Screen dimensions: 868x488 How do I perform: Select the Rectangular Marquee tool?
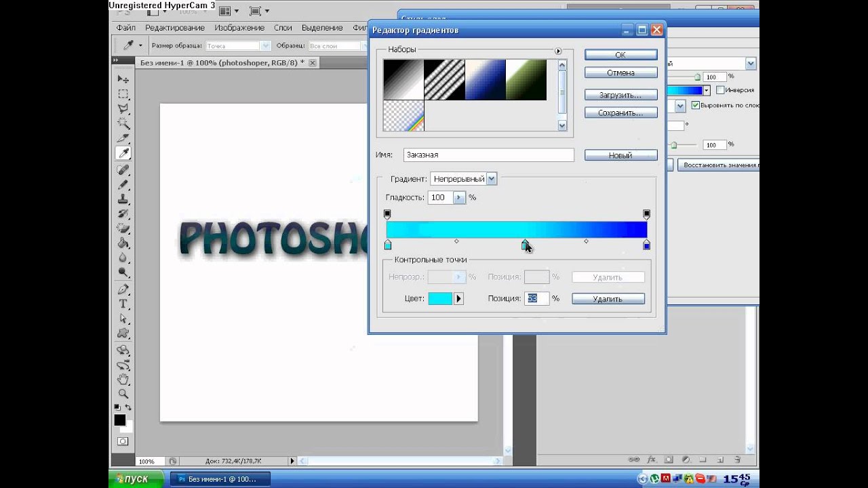pos(123,94)
